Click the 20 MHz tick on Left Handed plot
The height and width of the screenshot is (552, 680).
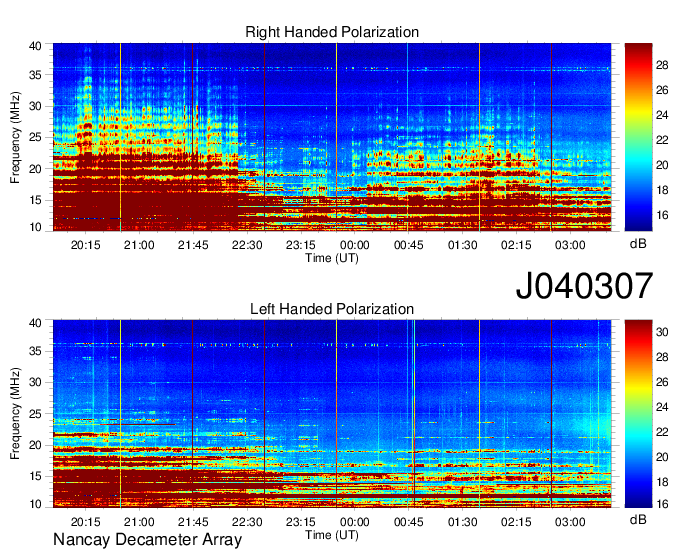tap(35, 445)
